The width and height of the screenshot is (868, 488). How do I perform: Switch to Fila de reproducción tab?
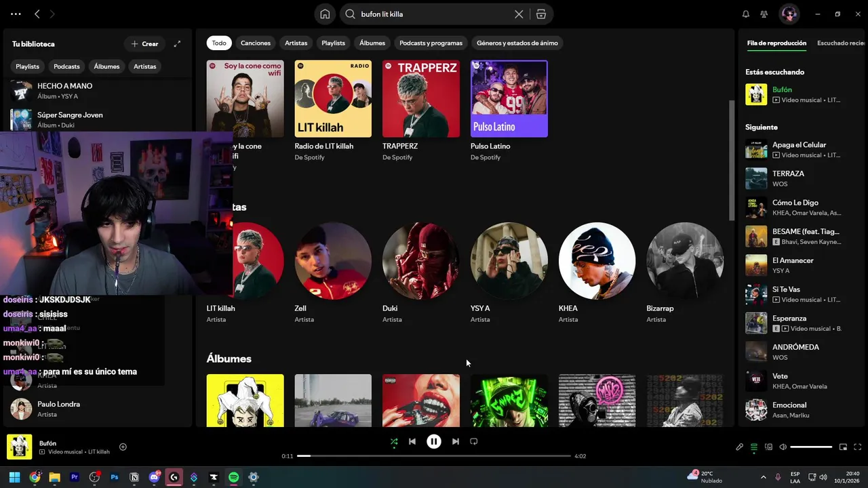776,43
